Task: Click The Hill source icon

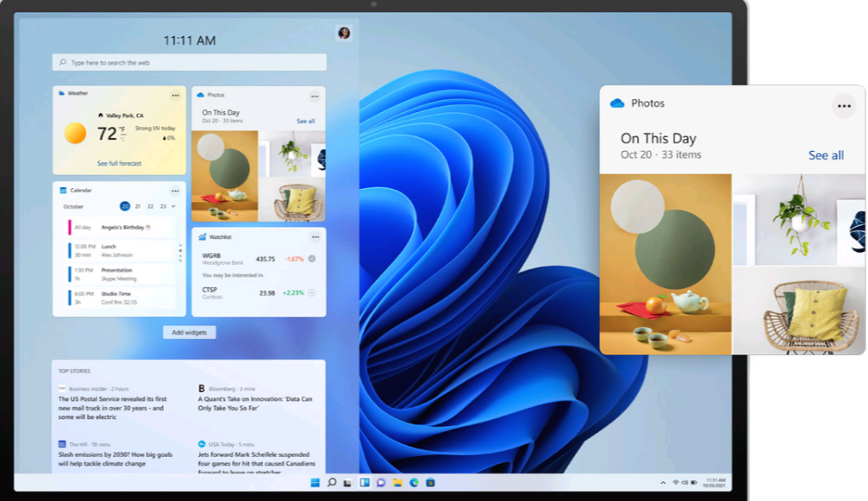Action: click(62, 444)
